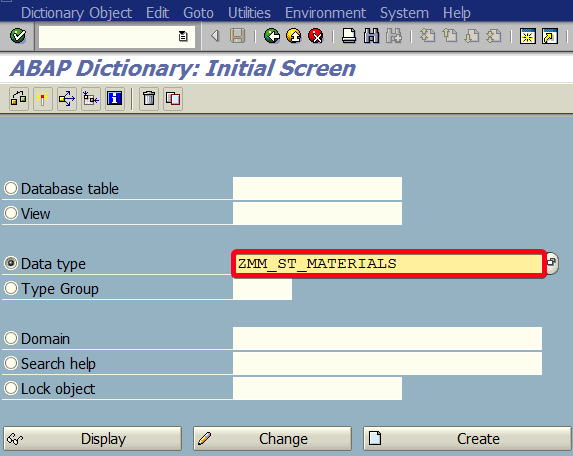The height and width of the screenshot is (456, 573).
Task: Open the command field history dropdown
Action: [x=183, y=36]
